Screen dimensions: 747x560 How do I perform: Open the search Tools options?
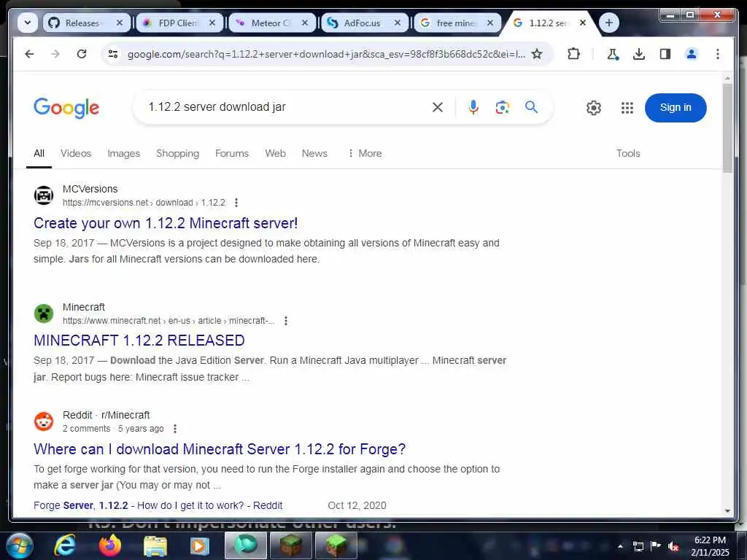pos(628,153)
